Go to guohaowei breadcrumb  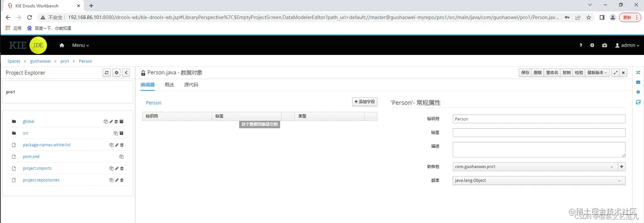point(40,61)
